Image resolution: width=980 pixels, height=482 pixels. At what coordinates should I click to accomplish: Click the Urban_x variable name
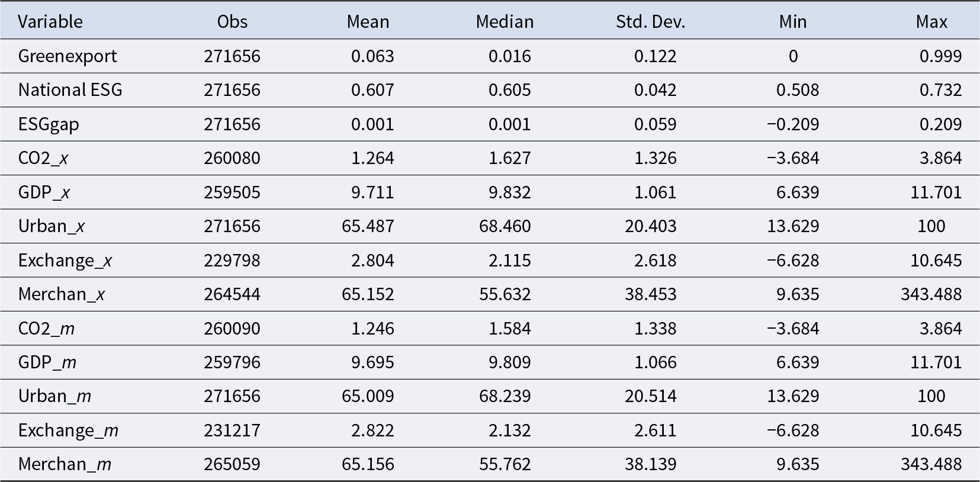[x=52, y=226]
